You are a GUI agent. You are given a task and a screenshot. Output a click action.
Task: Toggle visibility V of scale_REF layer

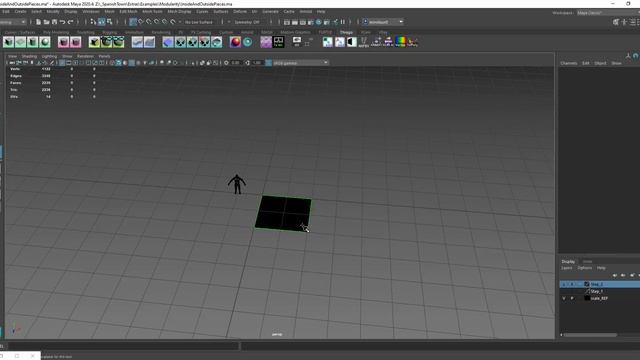pyautogui.click(x=564, y=298)
